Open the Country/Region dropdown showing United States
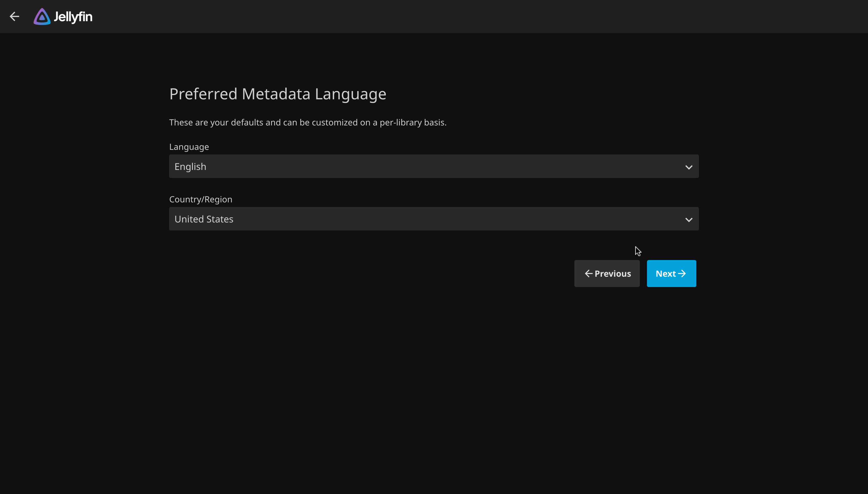Image resolution: width=868 pixels, height=494 pixels. pos(433,219)
